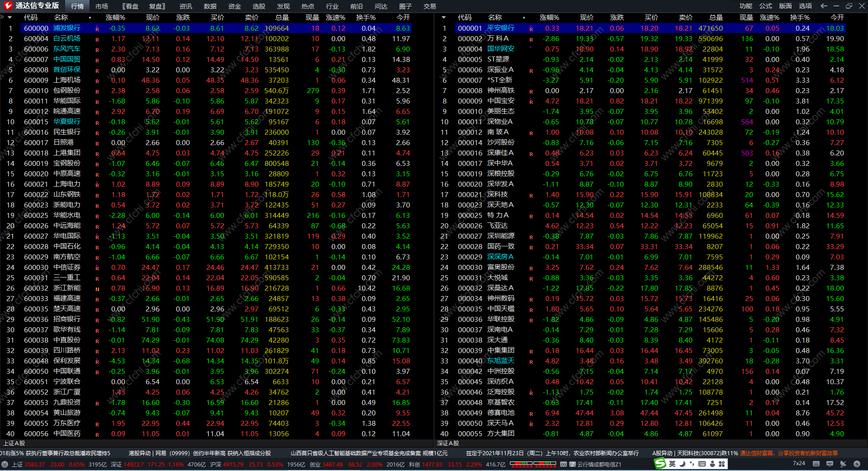Image resolution: width=868 pixels, height=471 pixels.
Task: Sort right list by 换手% column
Action: (800, 18)
